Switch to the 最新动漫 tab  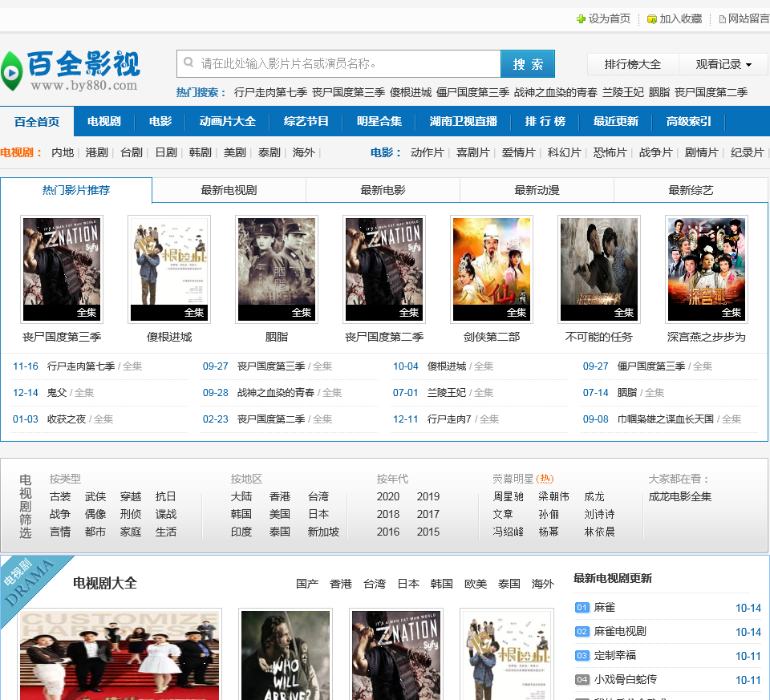pyautogui.click(x=537, y=190)
